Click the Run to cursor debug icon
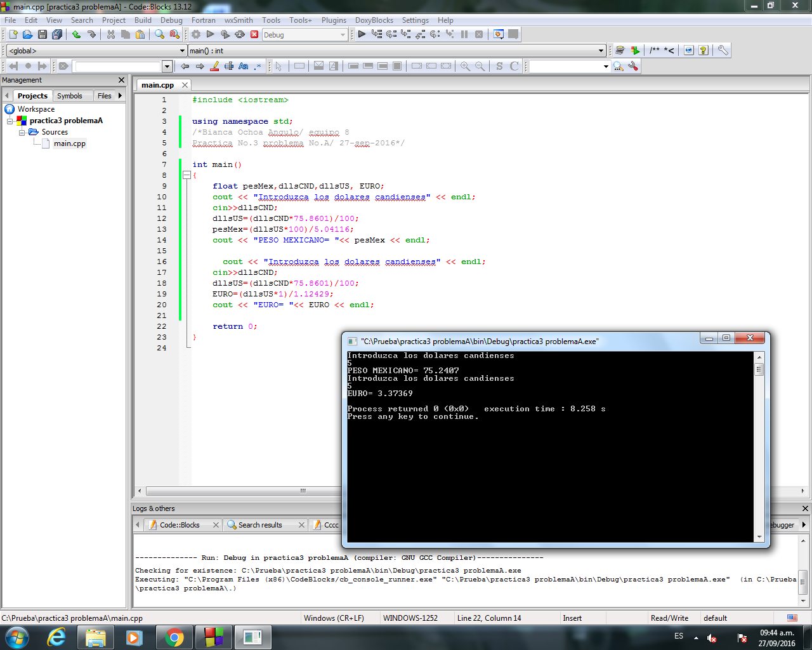812x650 pixels. (x=377, y=34)
